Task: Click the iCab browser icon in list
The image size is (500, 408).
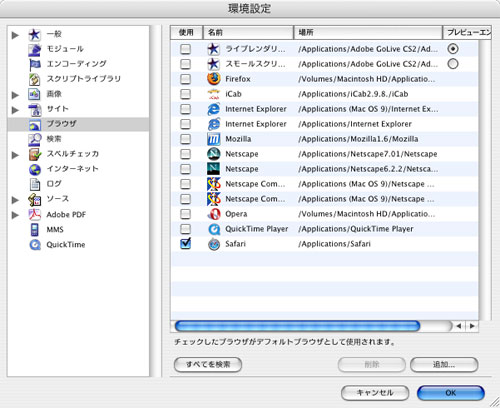Action: click(x=214, y=94)
